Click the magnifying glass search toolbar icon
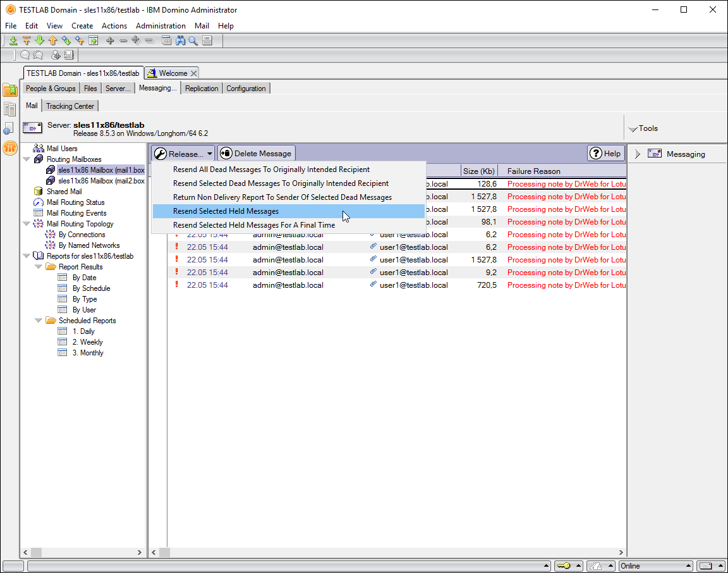The width and height of the screenshot is (728, 573). 193,41
